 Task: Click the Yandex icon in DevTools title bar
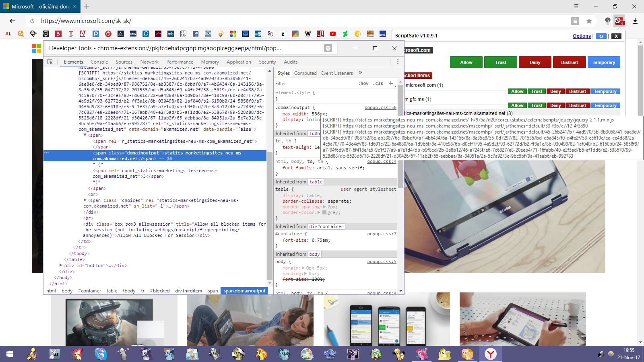pos(328,48)
